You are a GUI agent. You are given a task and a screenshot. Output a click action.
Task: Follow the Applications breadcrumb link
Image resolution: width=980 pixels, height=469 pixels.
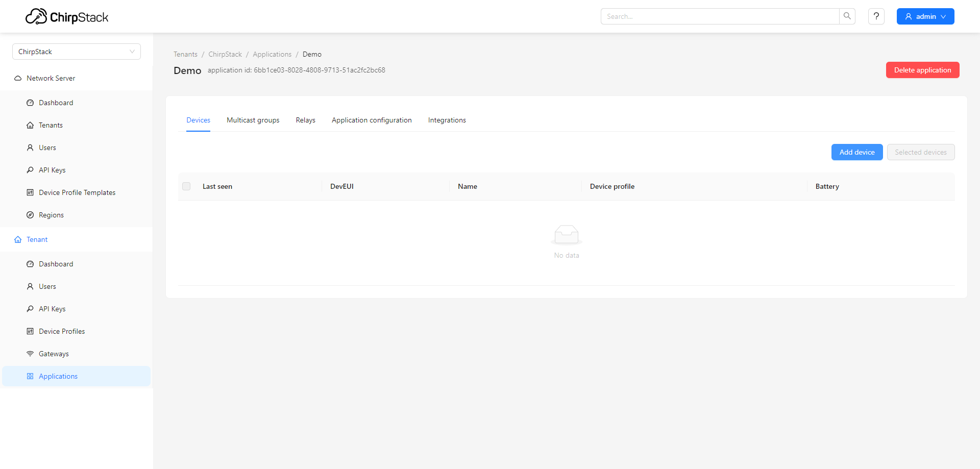pos(272,54)
